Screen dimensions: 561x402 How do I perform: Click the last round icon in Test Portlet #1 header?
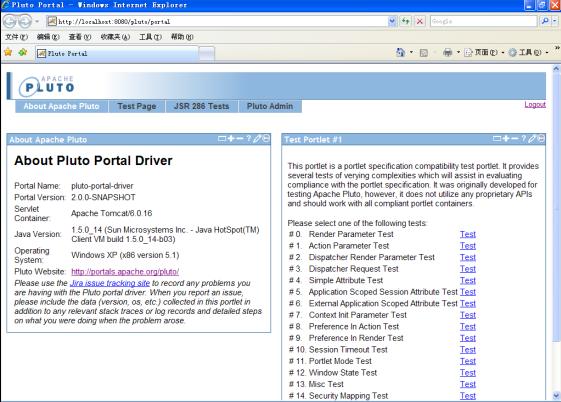[541, 138]
